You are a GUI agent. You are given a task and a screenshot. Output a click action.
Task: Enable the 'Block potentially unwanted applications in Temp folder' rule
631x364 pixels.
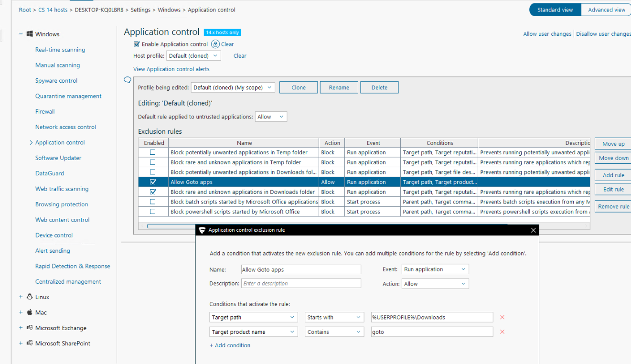153,152
